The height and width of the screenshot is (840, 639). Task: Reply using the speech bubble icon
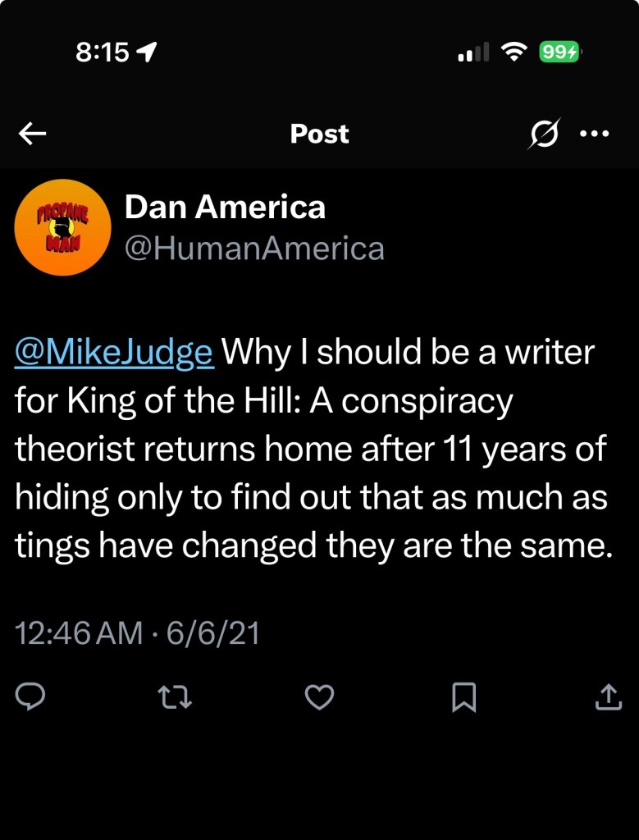pos(30,697)
